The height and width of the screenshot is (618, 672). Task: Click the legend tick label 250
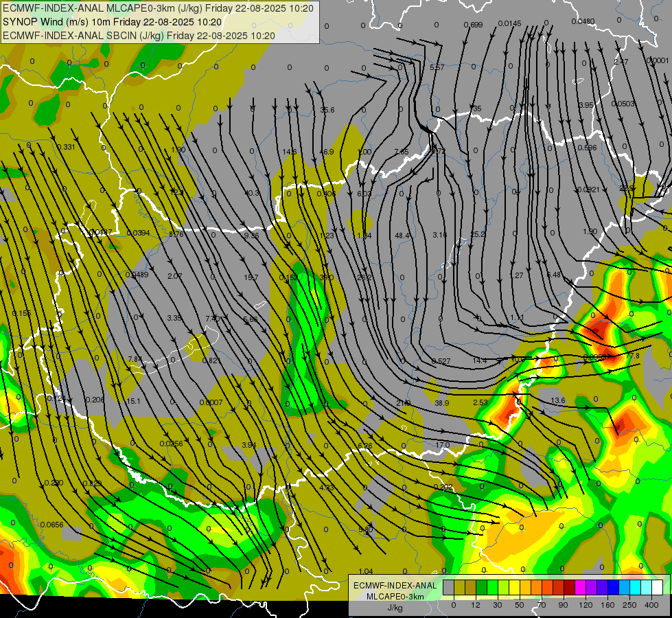[x=629, y=605]
